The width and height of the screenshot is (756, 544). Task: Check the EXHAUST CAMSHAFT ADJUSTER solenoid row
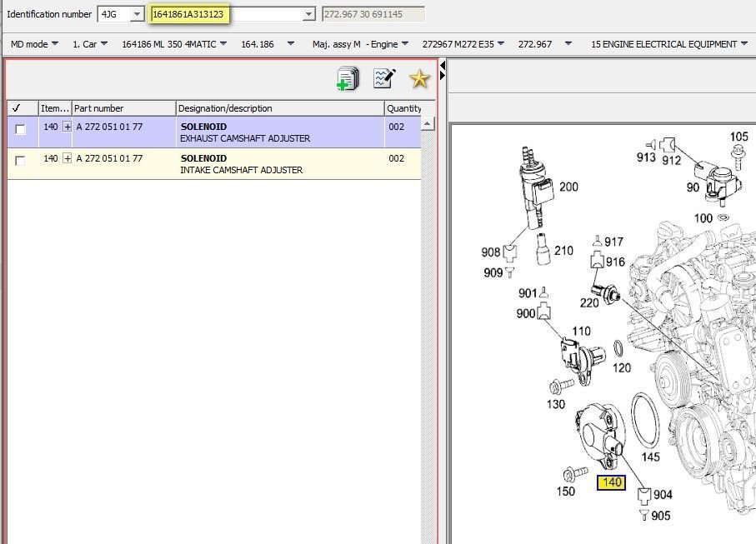point(21,127)
